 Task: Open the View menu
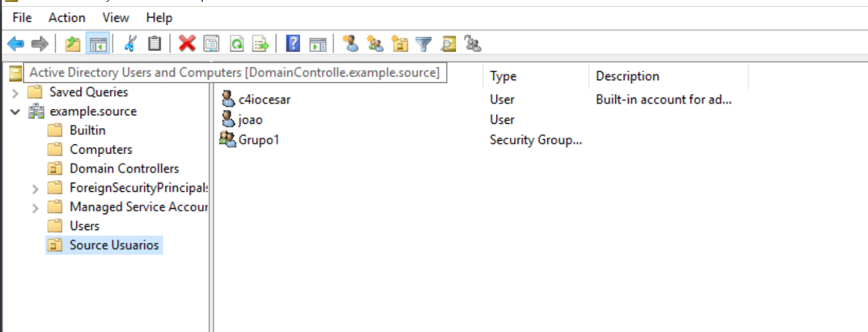pos(115,18)
